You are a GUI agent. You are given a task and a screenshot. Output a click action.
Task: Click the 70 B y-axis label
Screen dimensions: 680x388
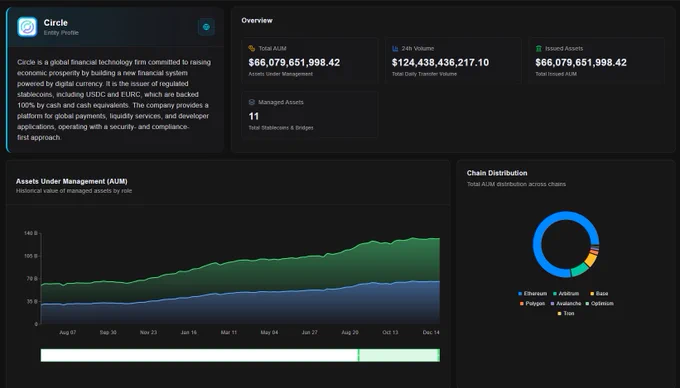pos(32,278)
